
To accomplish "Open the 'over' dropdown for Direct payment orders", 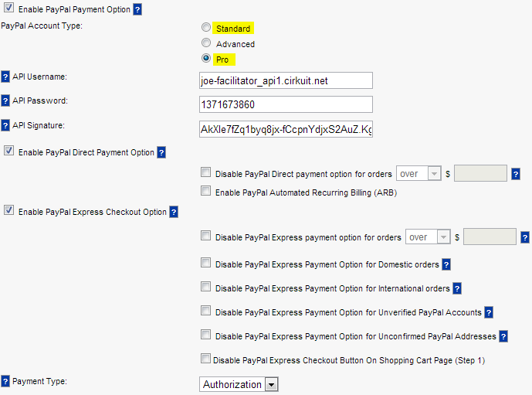I will [418, 174].
